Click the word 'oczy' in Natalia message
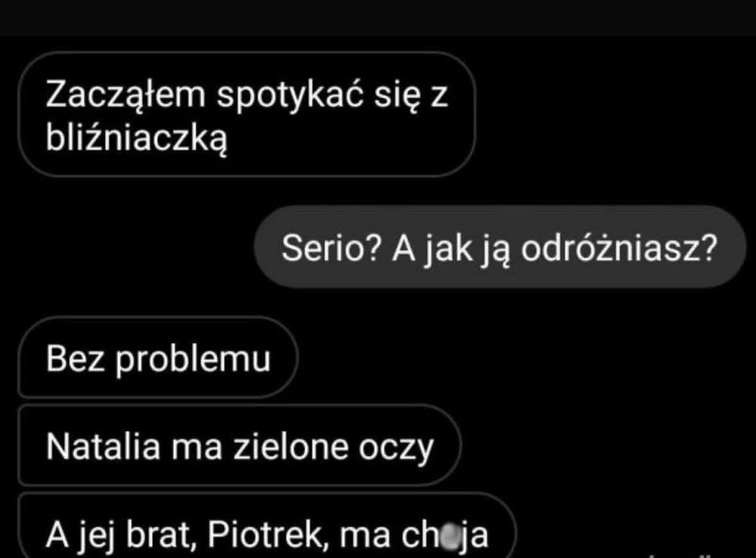Viewport: 756px width, 558px height. (396, 449)
